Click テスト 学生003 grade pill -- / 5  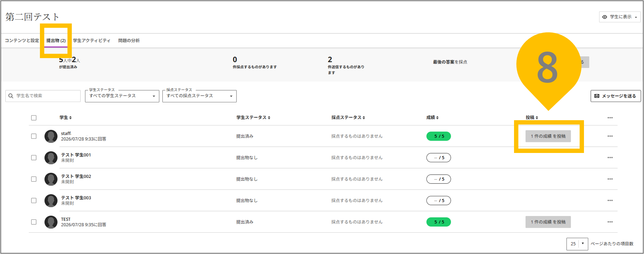click(439, 201)
